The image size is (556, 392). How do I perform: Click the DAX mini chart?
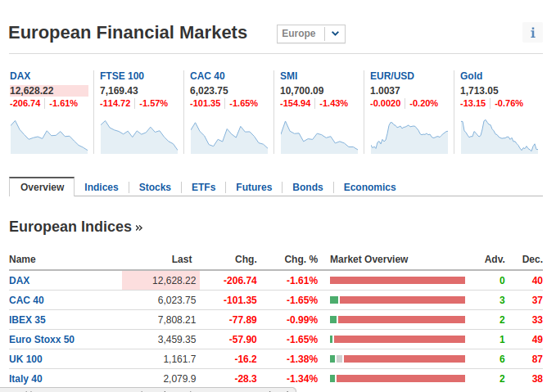coord(49,137)
